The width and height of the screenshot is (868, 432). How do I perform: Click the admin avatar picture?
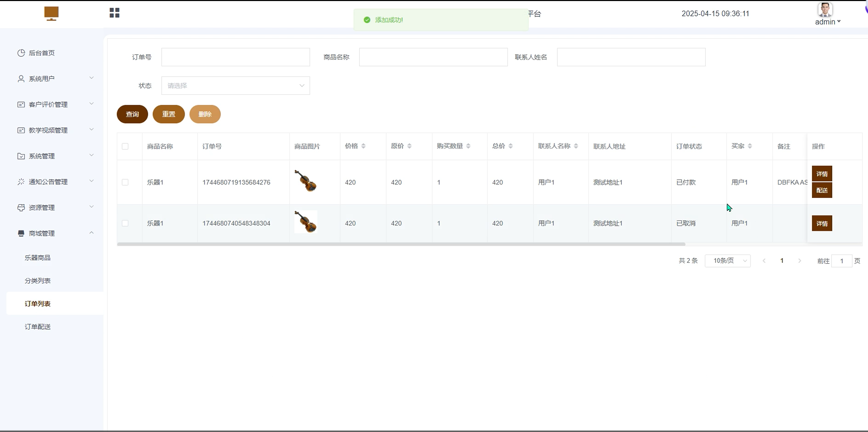pyautogui.click(x=825, y=10)
